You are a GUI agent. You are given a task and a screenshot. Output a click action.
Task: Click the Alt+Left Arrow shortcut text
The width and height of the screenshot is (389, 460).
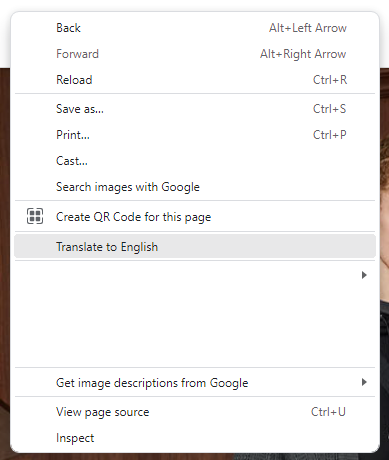[308, 28]
